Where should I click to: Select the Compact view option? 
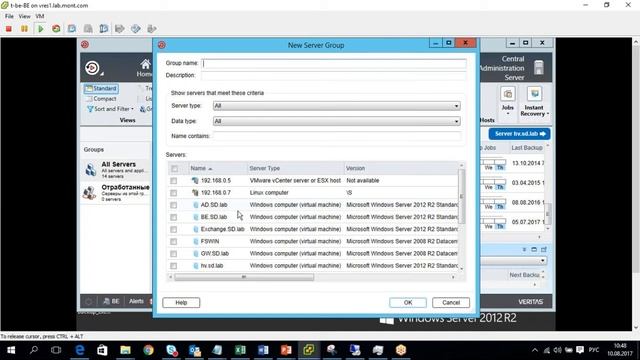pyautogui.click(x=101, y=99)
